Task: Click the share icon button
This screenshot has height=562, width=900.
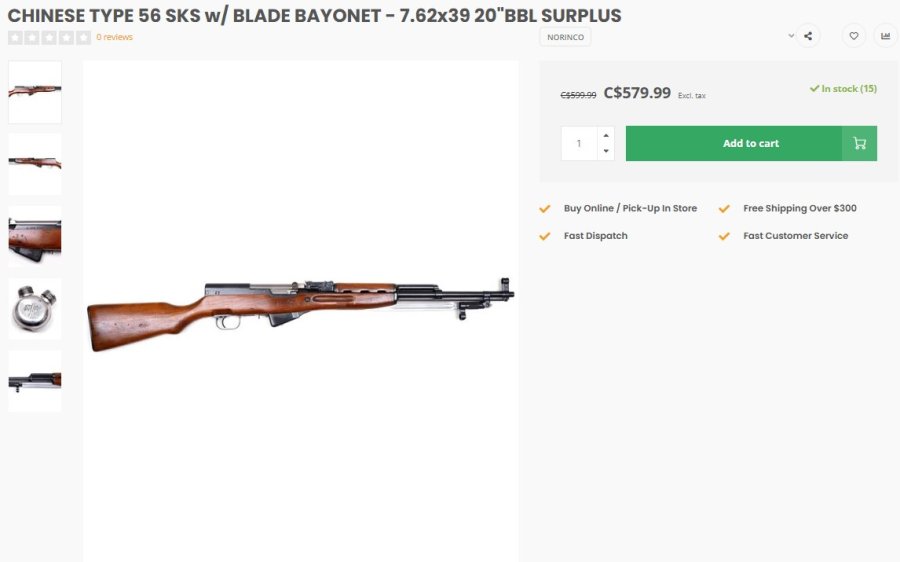Action: coord(808,36)
